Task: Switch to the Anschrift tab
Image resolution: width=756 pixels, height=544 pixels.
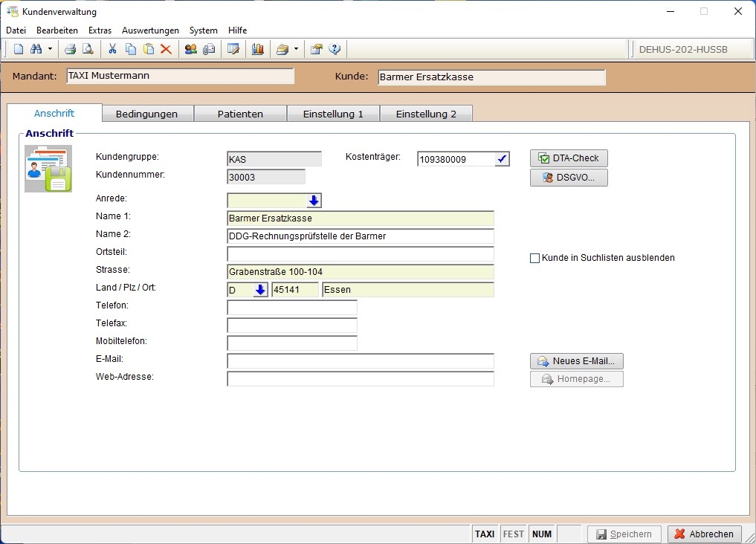Action: coord(54,113)
